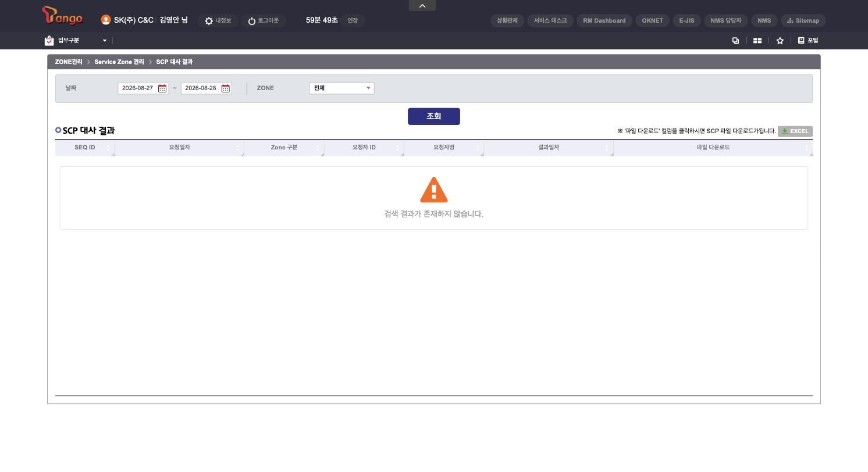The image size is (868, 472).
Task: Open the Sitemap
Action: (803, 20)
